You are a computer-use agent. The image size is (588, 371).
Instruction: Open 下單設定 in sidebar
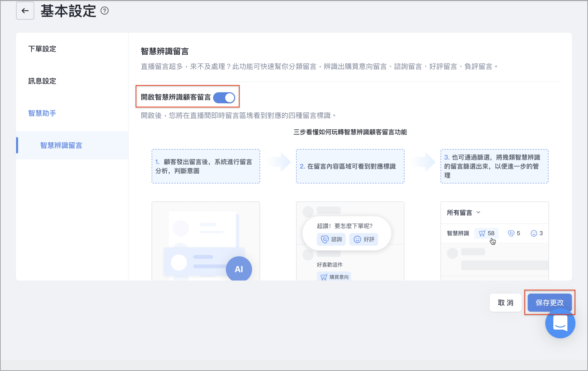point(42,49)
